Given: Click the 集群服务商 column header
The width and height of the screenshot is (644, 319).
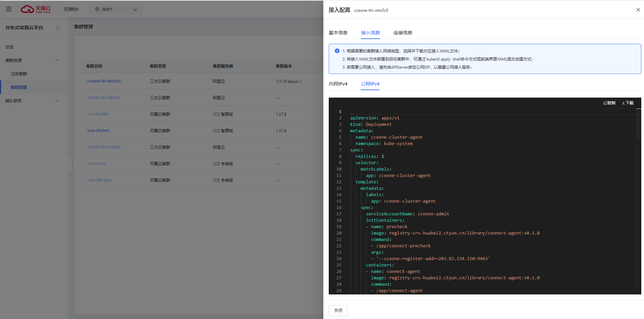Looking at the screenshot, I should click(x=223, y=66).
